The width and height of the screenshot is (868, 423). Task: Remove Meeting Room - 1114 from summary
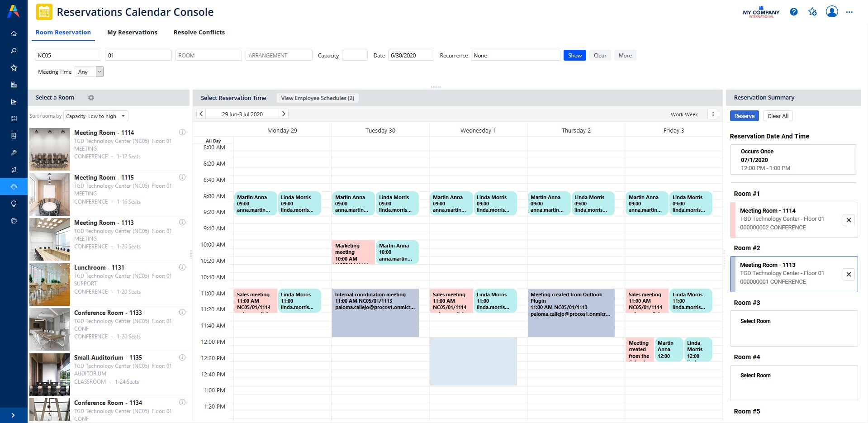click(x=849, y=220)
